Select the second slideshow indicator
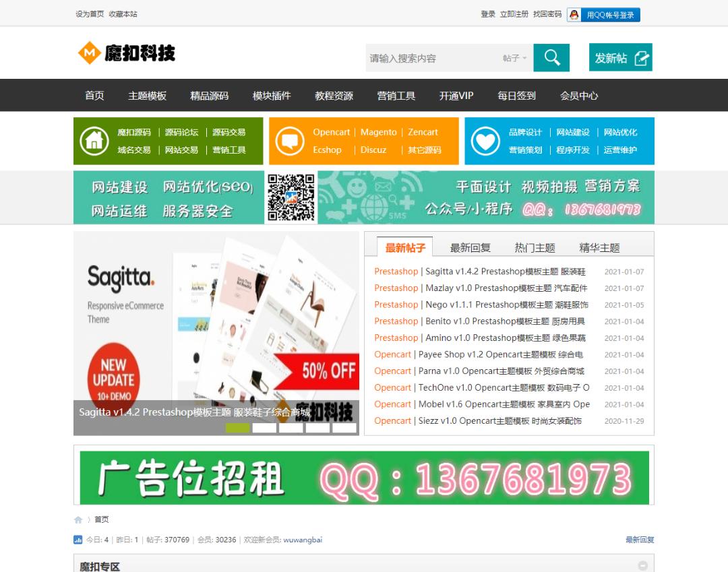728x572 pixels. 264,428
